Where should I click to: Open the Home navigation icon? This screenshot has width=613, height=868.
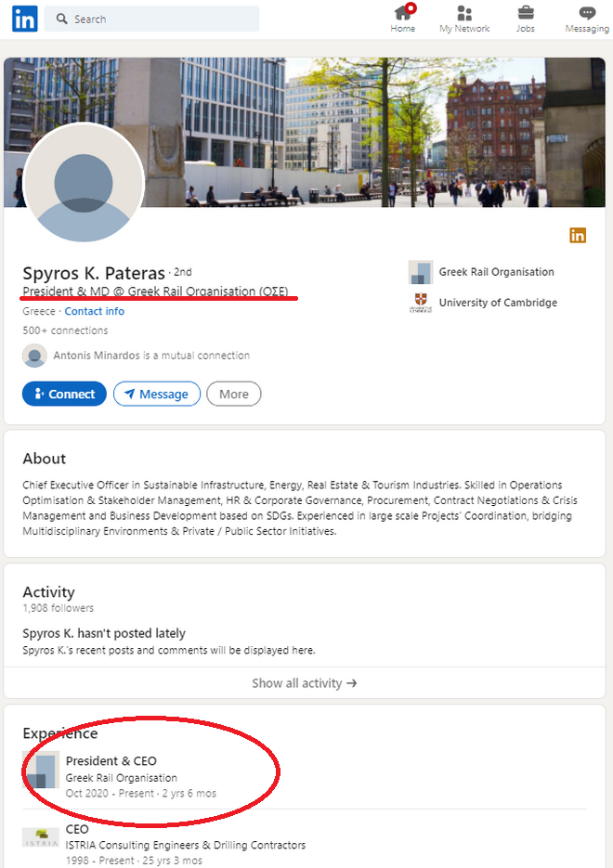[403, 13]
